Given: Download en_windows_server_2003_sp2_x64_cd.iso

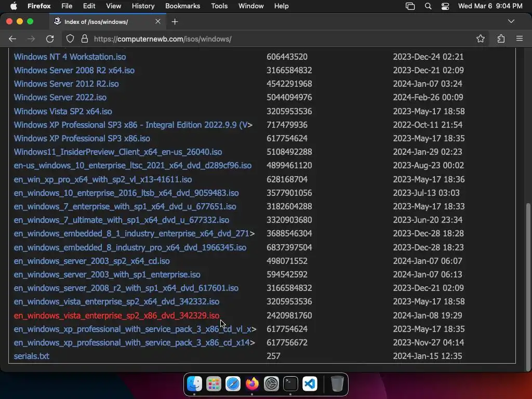Looking at the screenshot, I should [91, 261].
